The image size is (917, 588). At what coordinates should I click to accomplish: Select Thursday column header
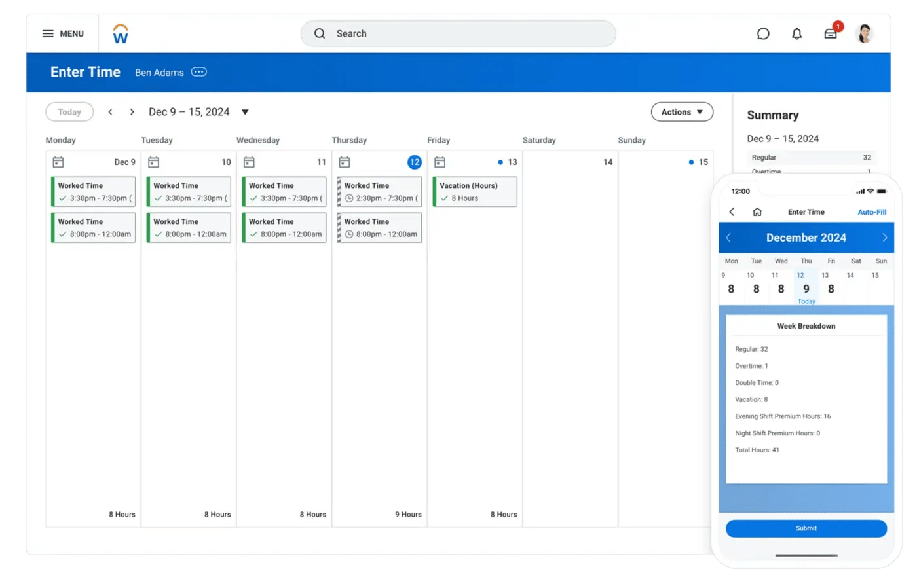click(349, 139)
